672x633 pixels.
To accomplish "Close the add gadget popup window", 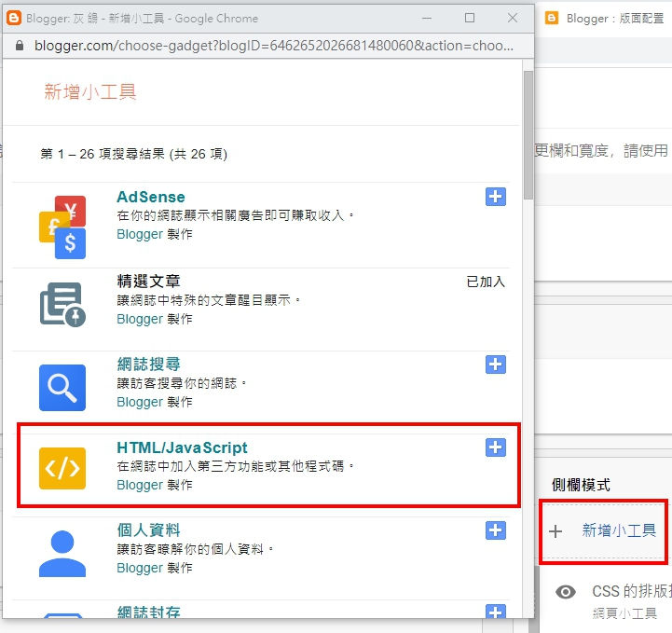I will pos(513,18).
